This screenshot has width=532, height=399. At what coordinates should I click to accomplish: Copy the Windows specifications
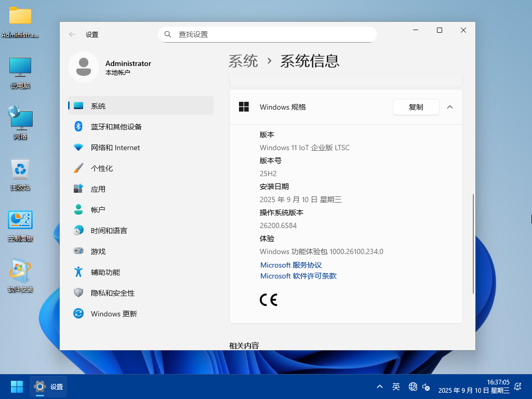(x=416, y=107)
